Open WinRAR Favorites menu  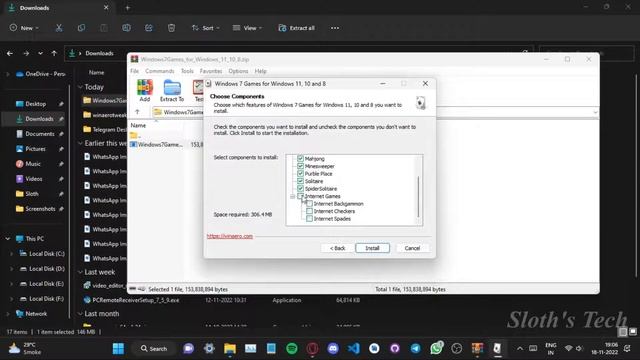point(211,71)
